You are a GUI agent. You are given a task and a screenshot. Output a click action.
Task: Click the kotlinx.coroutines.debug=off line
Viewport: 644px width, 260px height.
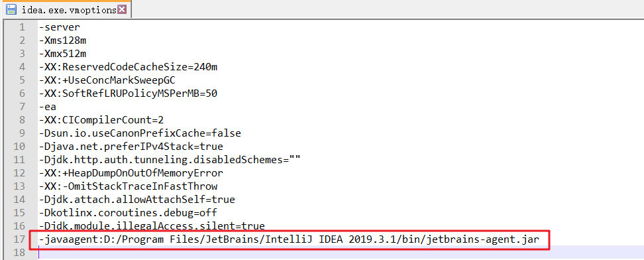tap(128, 213)
